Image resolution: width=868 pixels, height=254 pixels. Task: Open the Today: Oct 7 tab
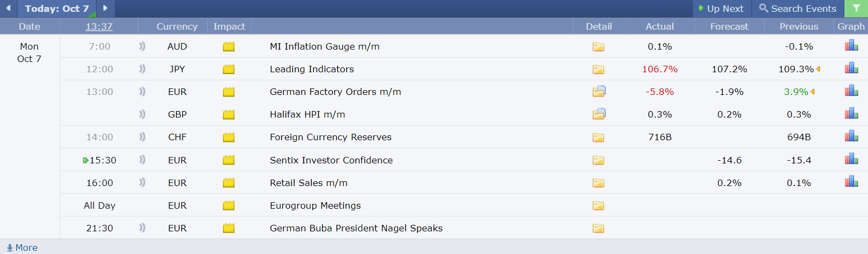(x=57, y=9)
